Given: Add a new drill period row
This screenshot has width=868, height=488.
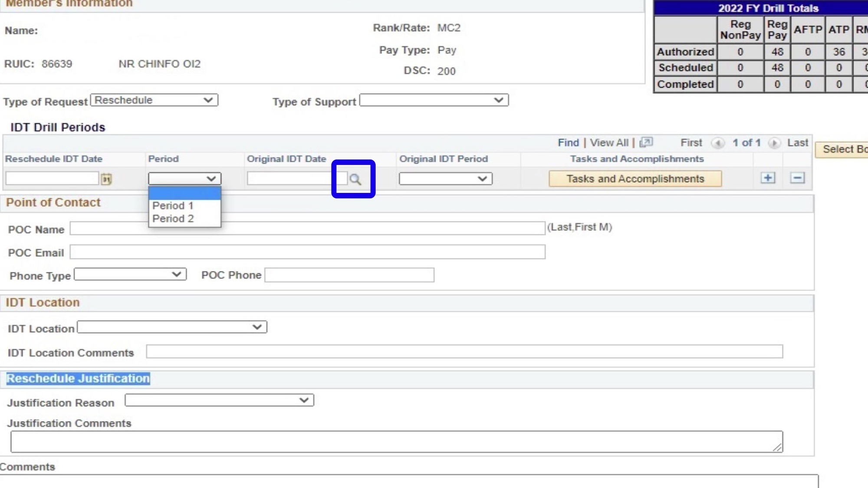Looking at the screenshot, I should coord(768,178).
